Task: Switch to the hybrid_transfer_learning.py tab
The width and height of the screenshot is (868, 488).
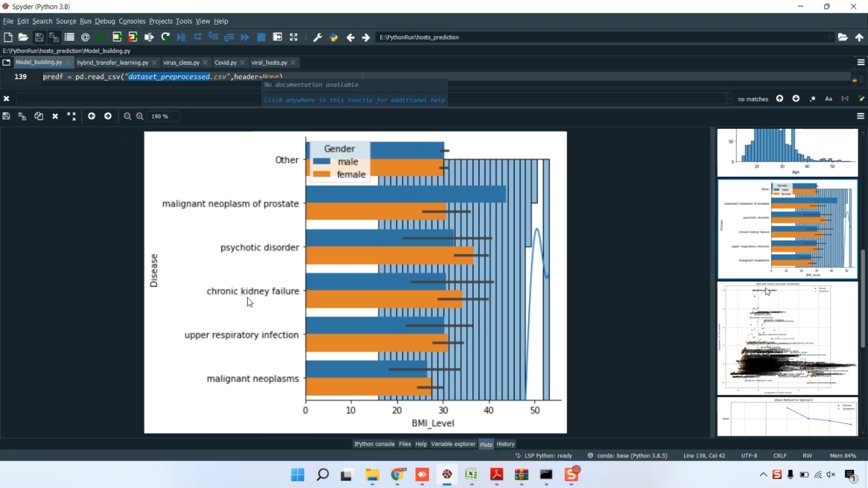Action: [112, 62]
